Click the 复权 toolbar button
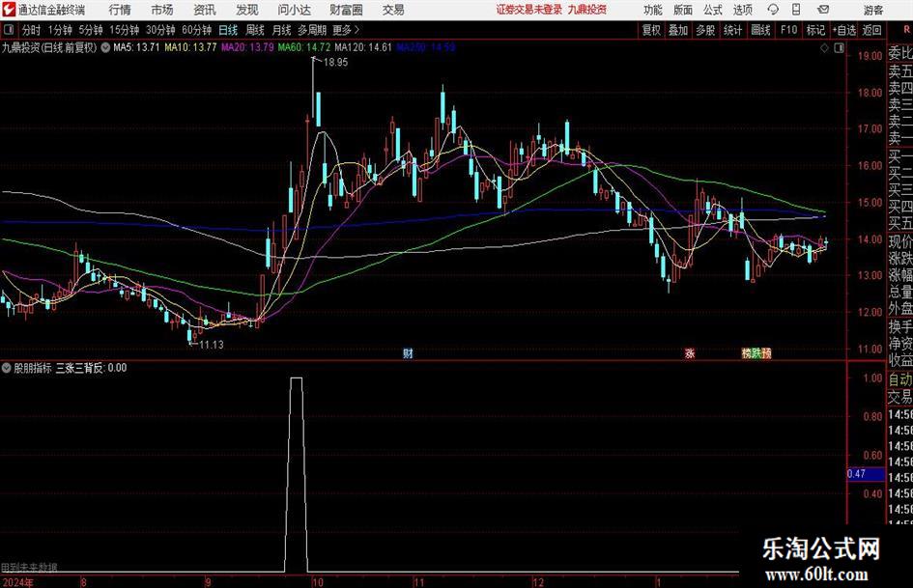Viewport: 913px width, 588px height. [651, 30]
